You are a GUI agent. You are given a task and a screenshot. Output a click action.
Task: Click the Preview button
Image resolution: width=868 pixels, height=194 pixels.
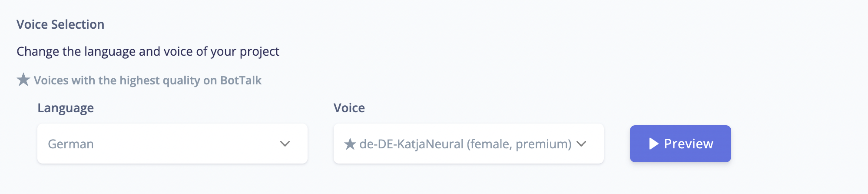(680, 144)
